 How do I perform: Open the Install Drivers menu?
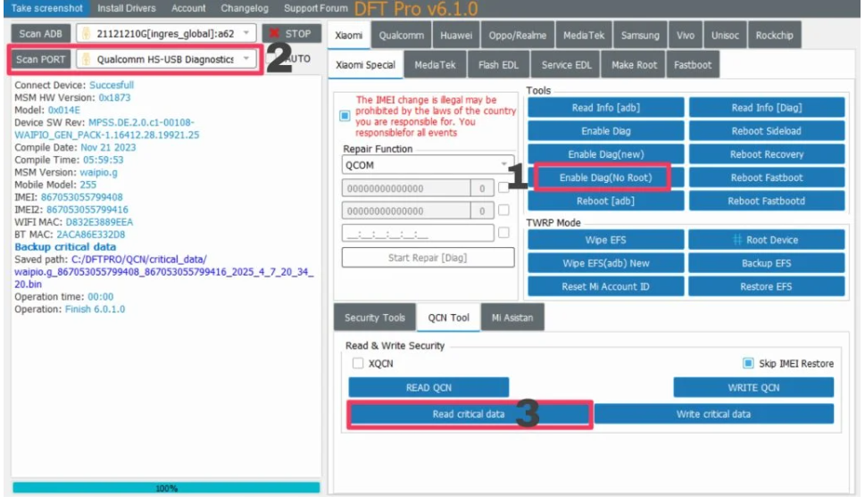[x=127, y=8]
